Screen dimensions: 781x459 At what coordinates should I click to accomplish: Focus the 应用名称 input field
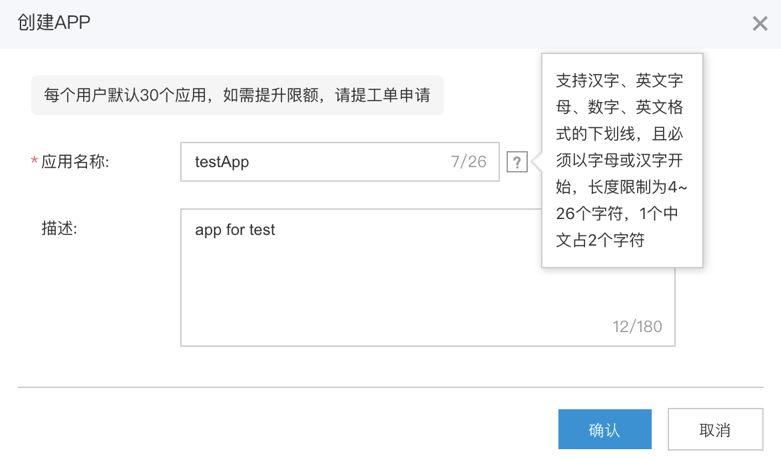(x=340, y=162)
